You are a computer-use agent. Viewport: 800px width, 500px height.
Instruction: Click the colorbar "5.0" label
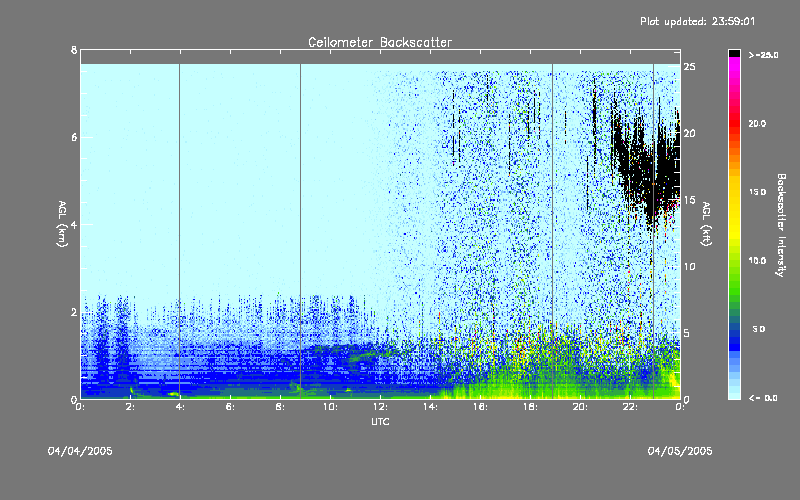[x=759, y=329]
